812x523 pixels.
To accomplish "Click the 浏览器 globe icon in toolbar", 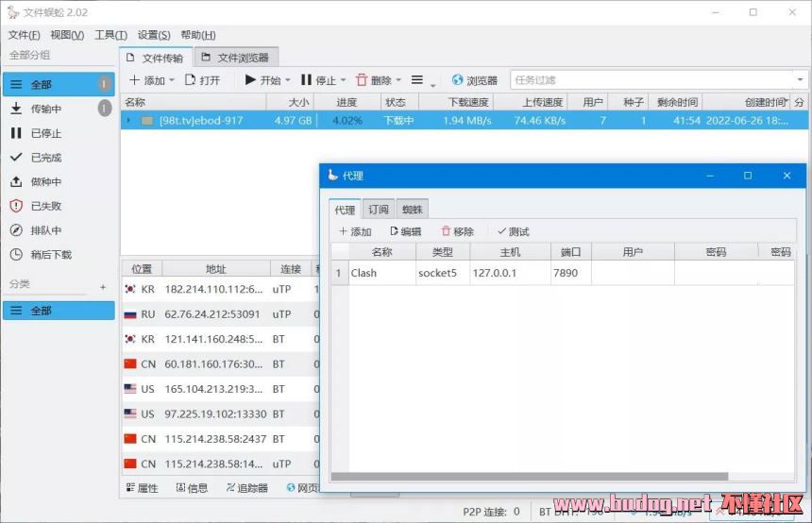I will [458, 80].
